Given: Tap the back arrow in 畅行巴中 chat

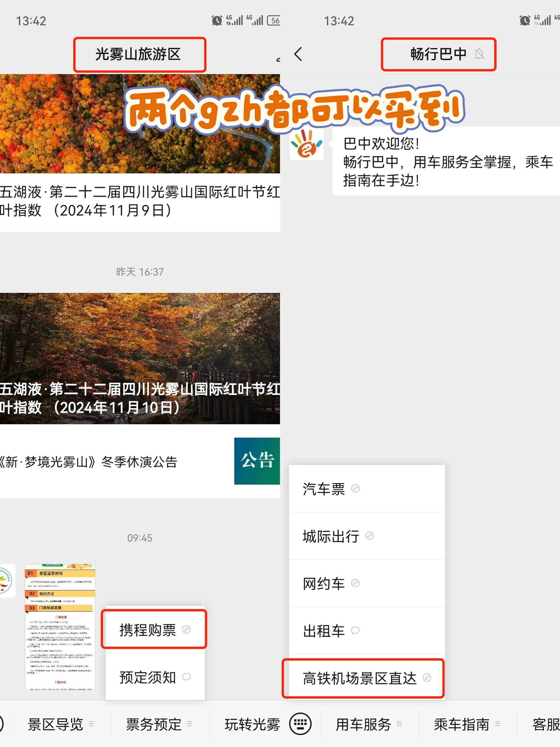Looking at the screenshot, I should (x=298, y=54).
